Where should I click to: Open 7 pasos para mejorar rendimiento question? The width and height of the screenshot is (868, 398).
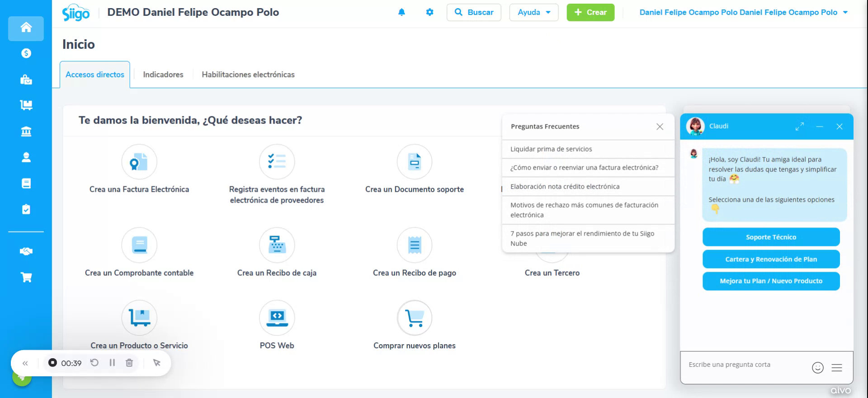(588, 238)
